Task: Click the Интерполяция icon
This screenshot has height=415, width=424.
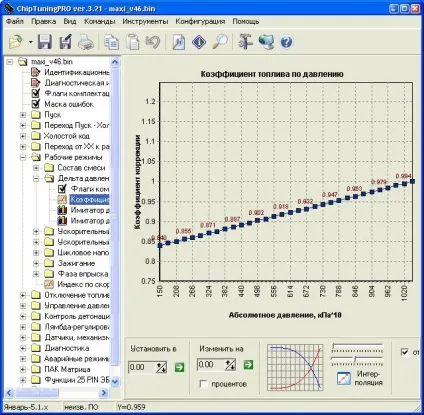Action: click(344, 378)
